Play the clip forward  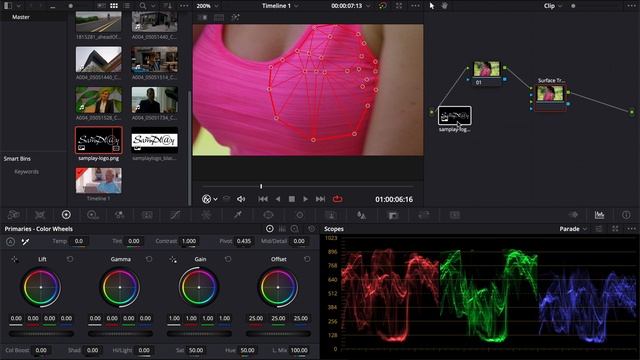[305, 199]
